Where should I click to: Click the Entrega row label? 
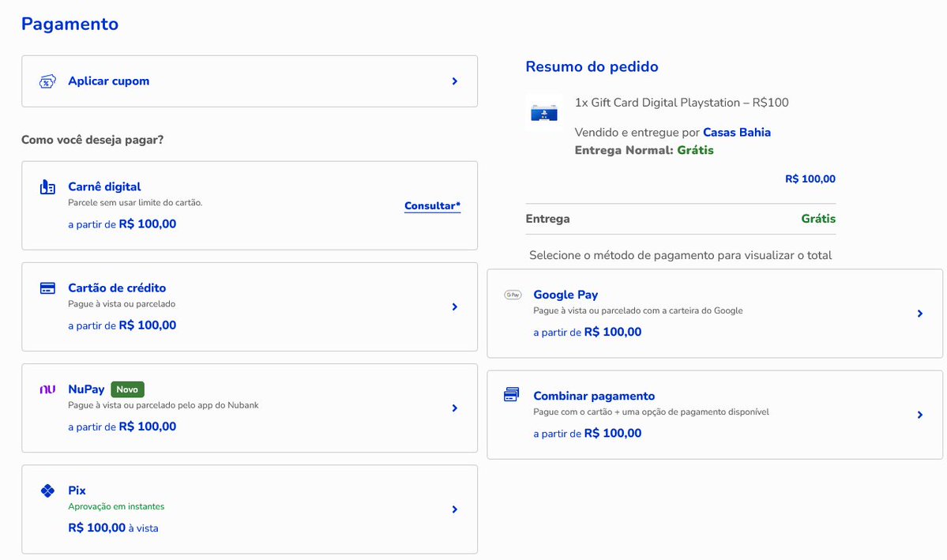click(548, 219)
